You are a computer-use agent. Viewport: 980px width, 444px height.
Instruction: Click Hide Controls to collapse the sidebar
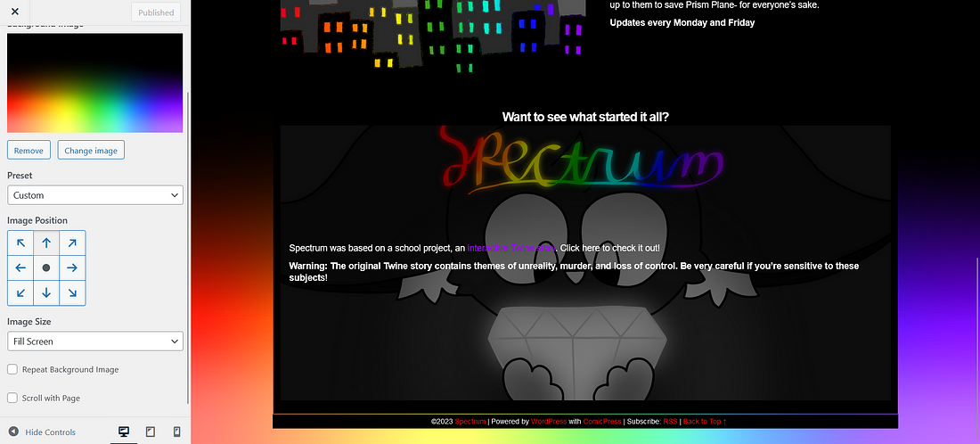coord(42,432)
